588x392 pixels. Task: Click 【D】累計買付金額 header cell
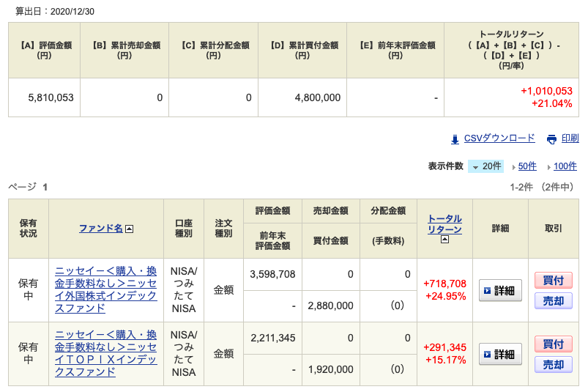(302, 51)
